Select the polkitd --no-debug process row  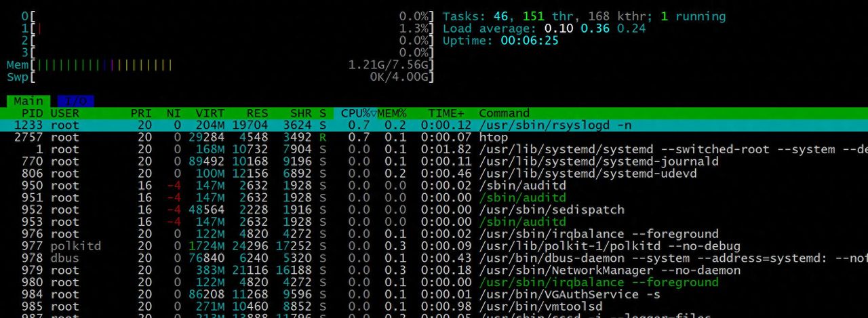(434, 246)
